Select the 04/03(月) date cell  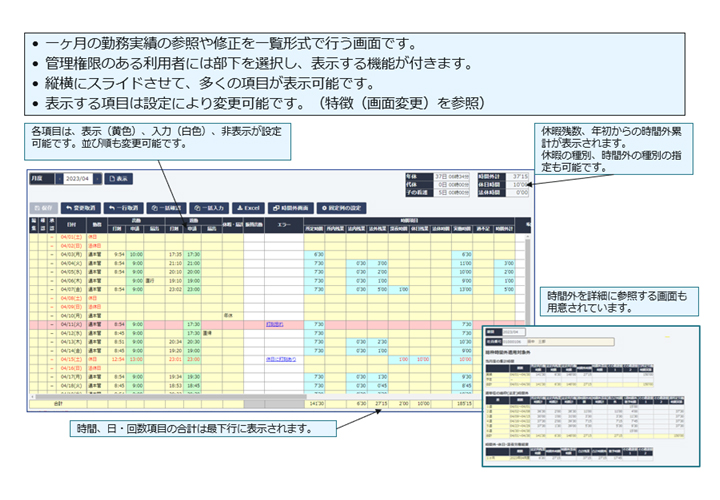[71, 255]
